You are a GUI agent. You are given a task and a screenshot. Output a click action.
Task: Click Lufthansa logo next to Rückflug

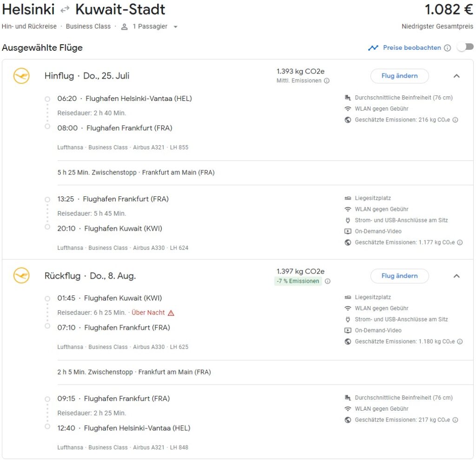coord(21,276)
